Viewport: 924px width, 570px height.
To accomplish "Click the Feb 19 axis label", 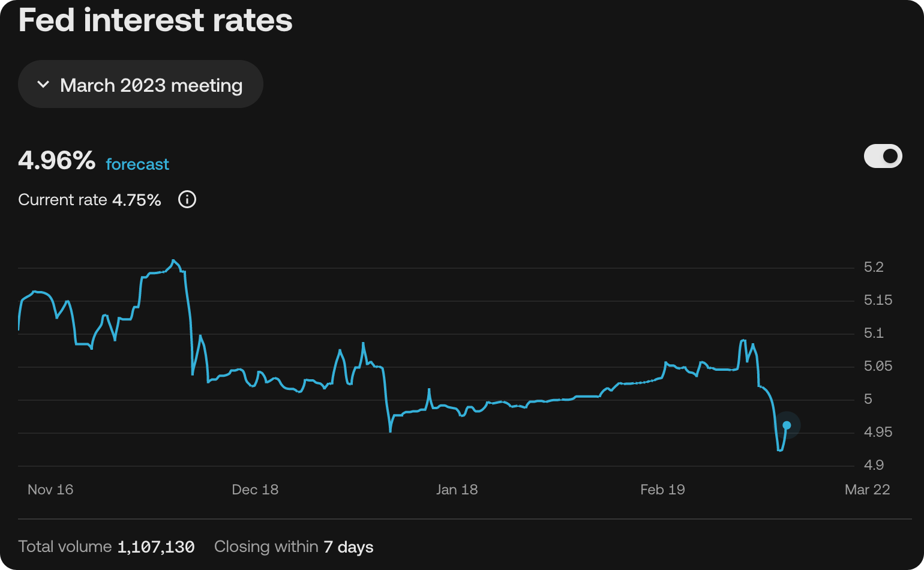I will [662, 490].
